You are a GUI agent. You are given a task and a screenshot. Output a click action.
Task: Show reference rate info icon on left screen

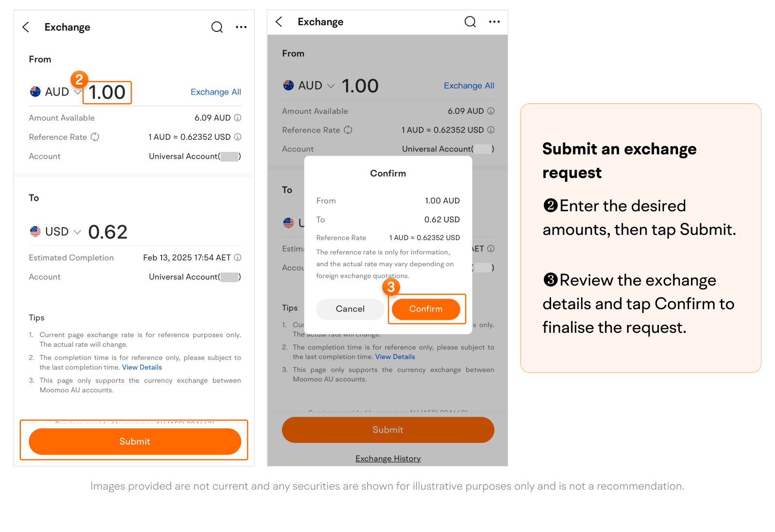coord(238,137)
